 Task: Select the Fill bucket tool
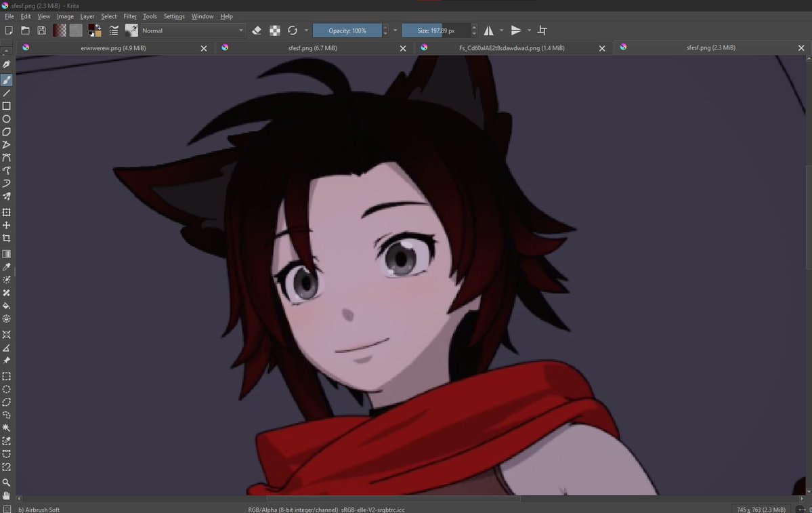(x=6, y=306)
